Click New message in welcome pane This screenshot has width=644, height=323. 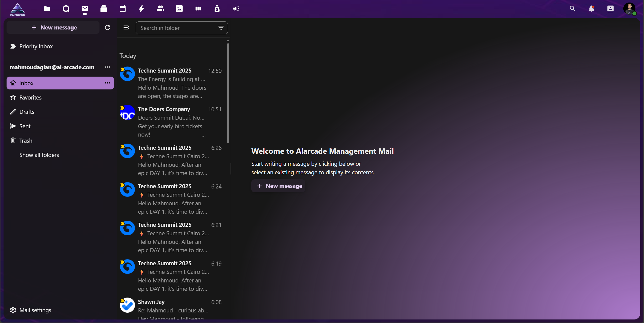coord(279,186)
